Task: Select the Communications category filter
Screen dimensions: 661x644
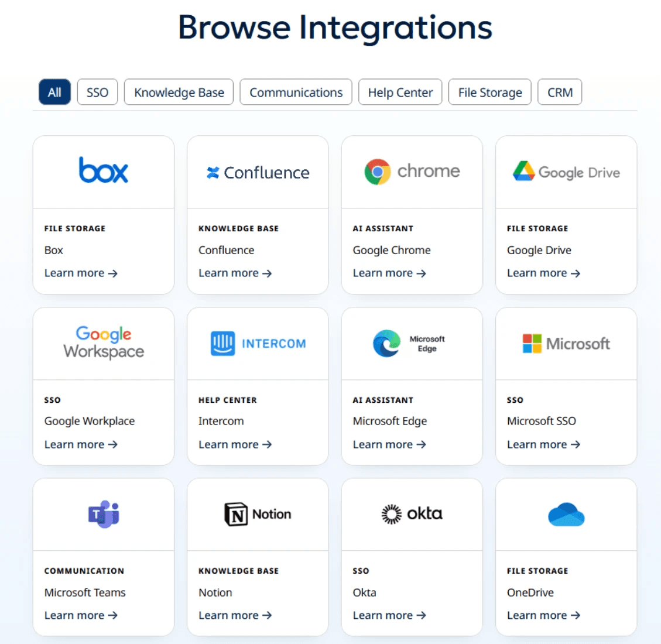Action: (296, 92)
